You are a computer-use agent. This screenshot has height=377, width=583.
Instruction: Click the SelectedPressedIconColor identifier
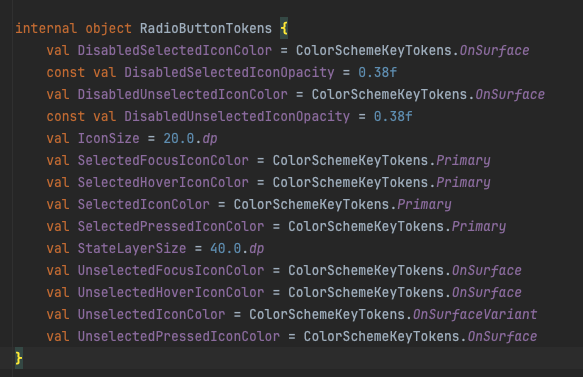pyautogui.click(x=171, y=226)
